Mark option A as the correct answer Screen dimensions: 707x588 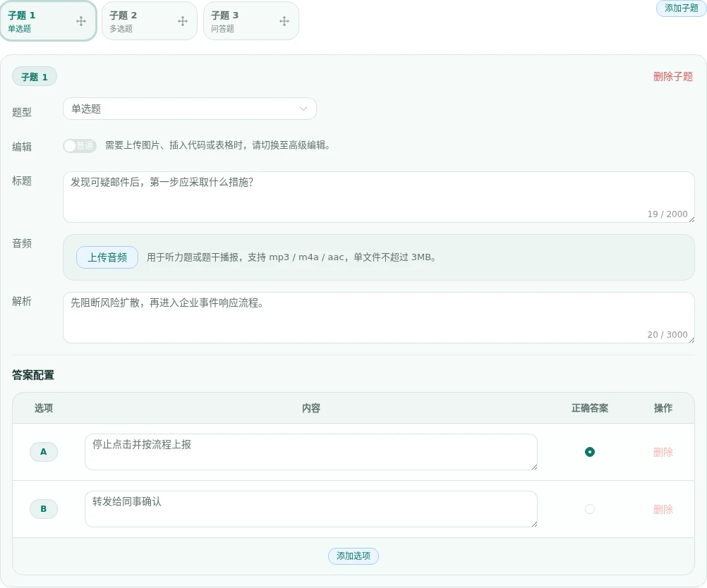click(589, 451)
